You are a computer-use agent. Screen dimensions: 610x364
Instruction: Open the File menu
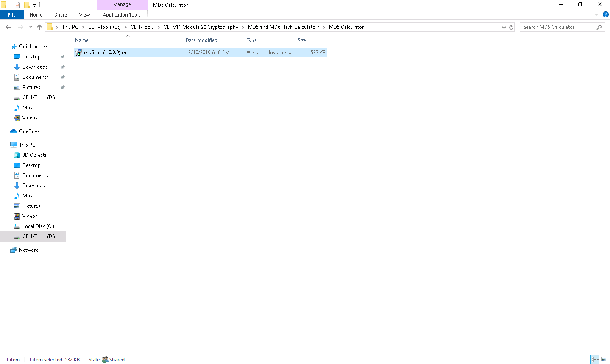coord(12,15)
